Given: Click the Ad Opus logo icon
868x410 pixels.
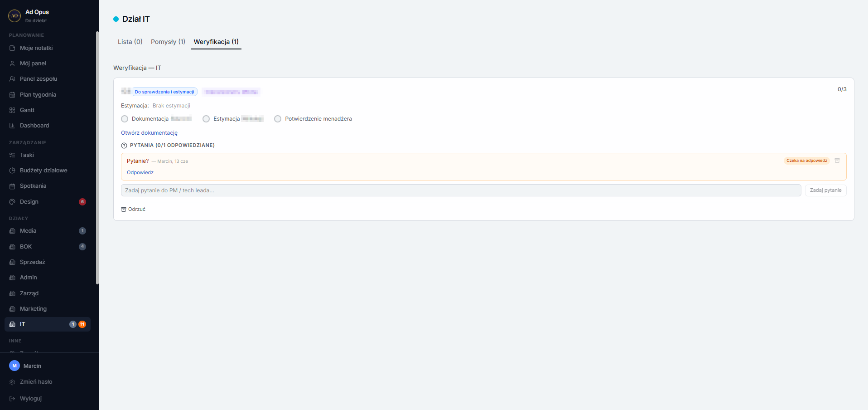Looking at the screenshot, I should (x=14, y=16).
